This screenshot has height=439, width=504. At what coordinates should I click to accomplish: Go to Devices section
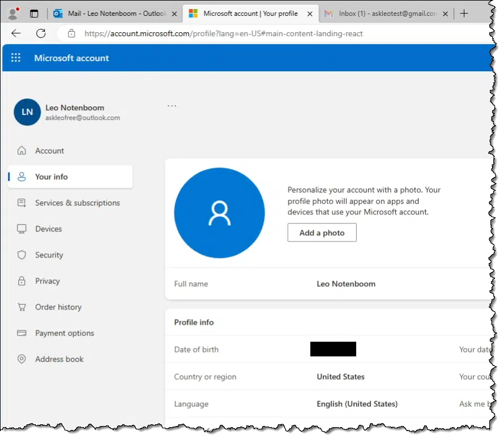tap(70, 229)
